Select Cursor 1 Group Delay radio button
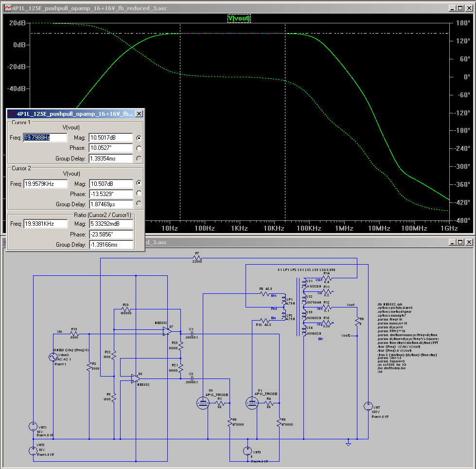This screenshot has width=476, height=469. pyautogui.click(x=139, y=159)
